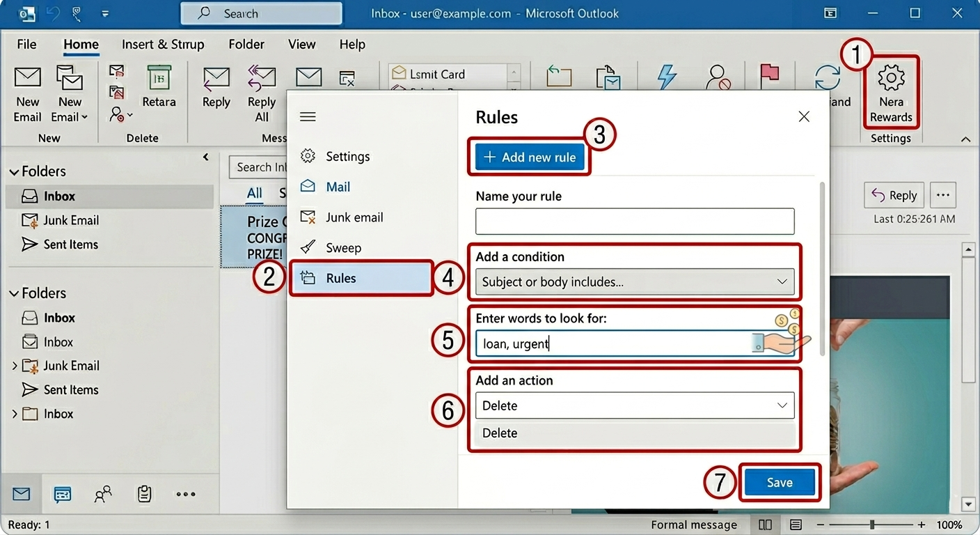980x535 pixels.
Task: Click the Reply All icon
Action: [x=261, y=91]
